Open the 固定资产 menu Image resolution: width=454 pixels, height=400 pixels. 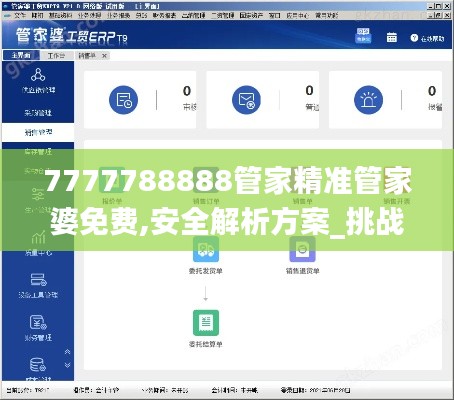click(x=251, y=15)
